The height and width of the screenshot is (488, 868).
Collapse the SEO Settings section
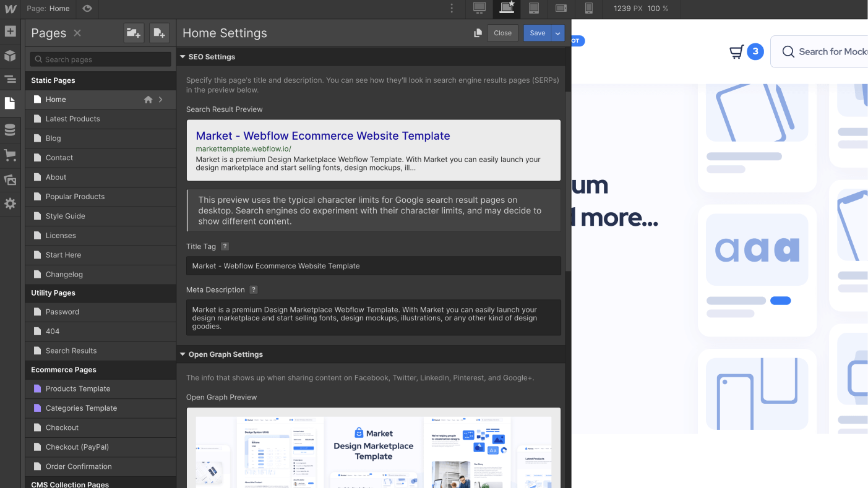183,57
